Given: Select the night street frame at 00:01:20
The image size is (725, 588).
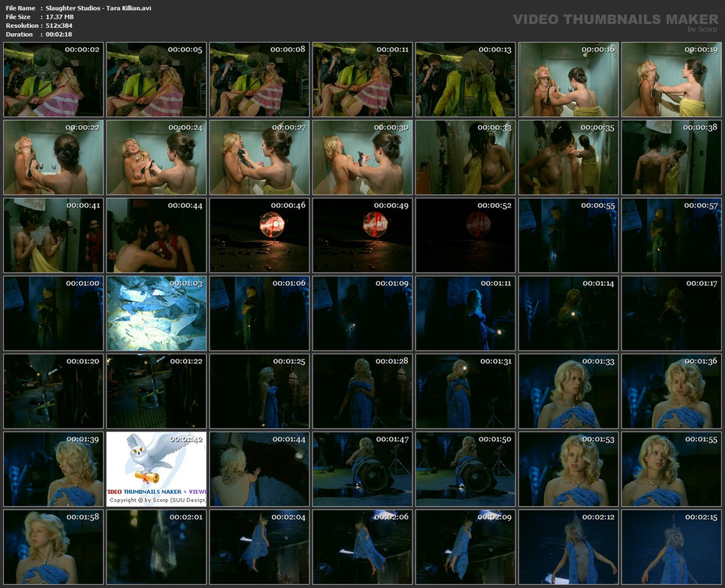Looking at the screenshot, I should click(54, 391).
